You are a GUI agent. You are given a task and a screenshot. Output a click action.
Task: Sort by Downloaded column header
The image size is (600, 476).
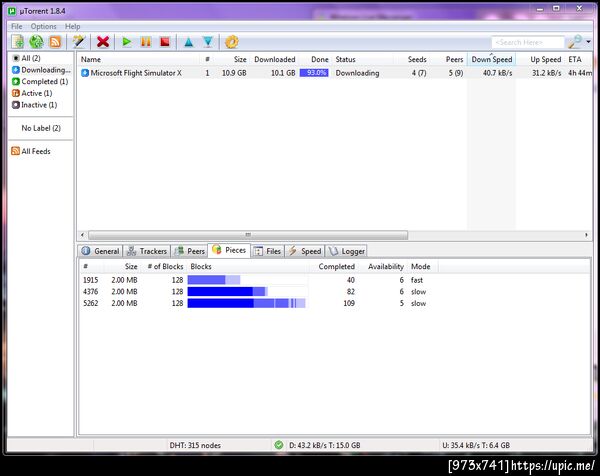click(x=274, y=59)
